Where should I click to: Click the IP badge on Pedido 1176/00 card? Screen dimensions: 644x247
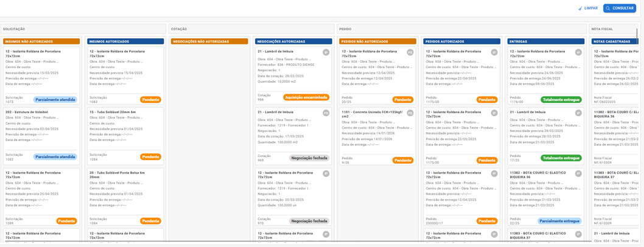(x=578, y=52)
